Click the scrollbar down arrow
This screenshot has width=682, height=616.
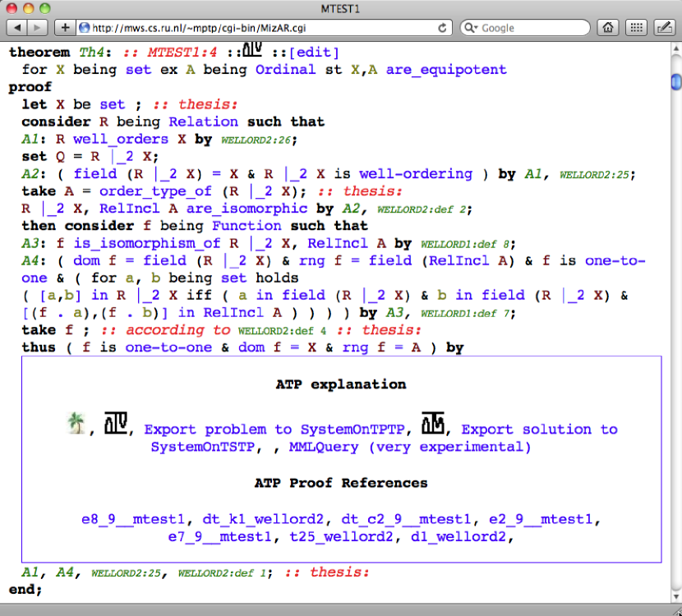pyautogui.click(x=676, y=596)
